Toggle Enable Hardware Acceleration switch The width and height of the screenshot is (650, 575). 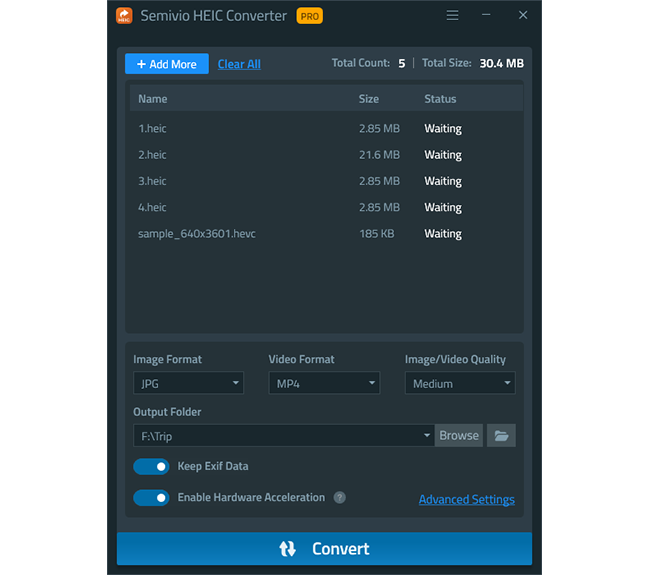coord(151,497)
